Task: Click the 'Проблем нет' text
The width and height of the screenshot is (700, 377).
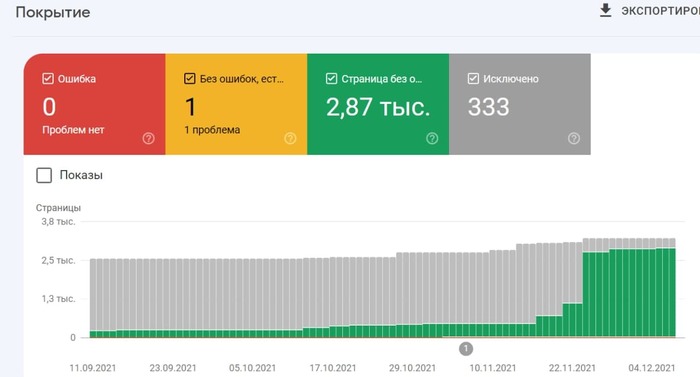Action: (x=73, y=130)
